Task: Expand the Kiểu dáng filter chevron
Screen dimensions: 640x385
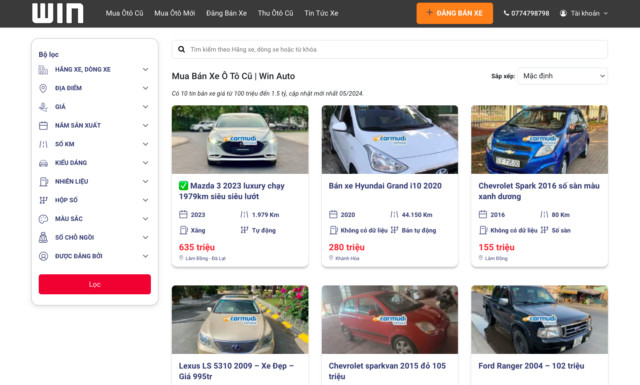Action: (145, 163)
